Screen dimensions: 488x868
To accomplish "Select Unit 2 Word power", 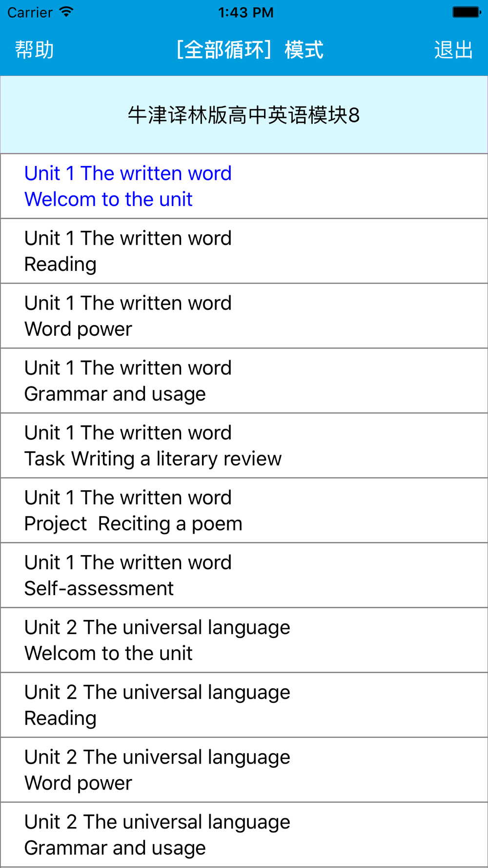I will coord(244,770).
